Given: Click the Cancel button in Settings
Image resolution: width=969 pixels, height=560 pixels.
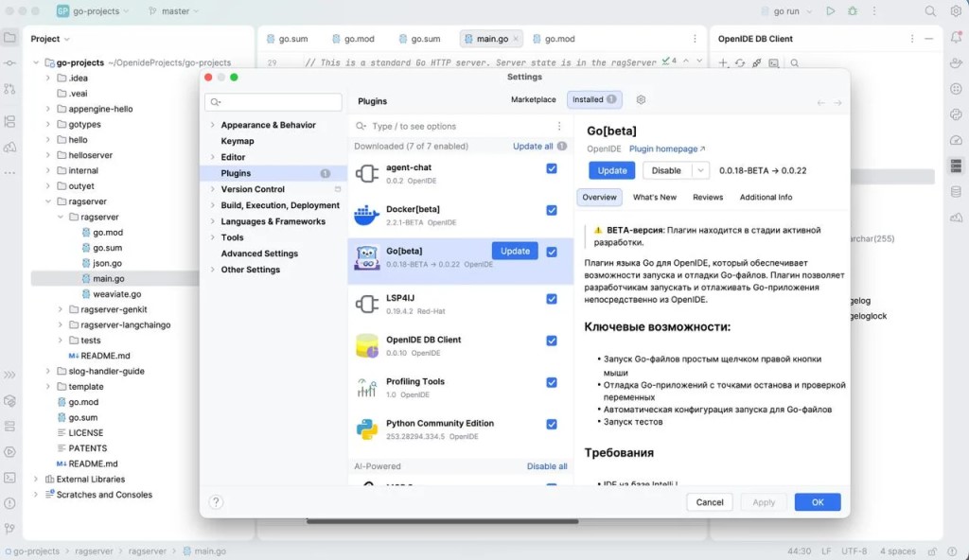Looking at the screenshot, I should coord(710,502).
